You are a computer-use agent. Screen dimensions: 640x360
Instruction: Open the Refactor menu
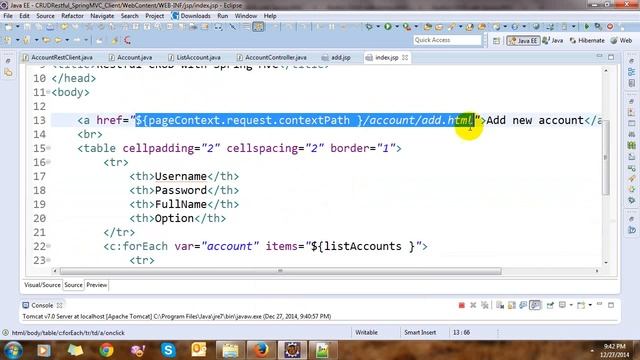[x=72, y=16]
